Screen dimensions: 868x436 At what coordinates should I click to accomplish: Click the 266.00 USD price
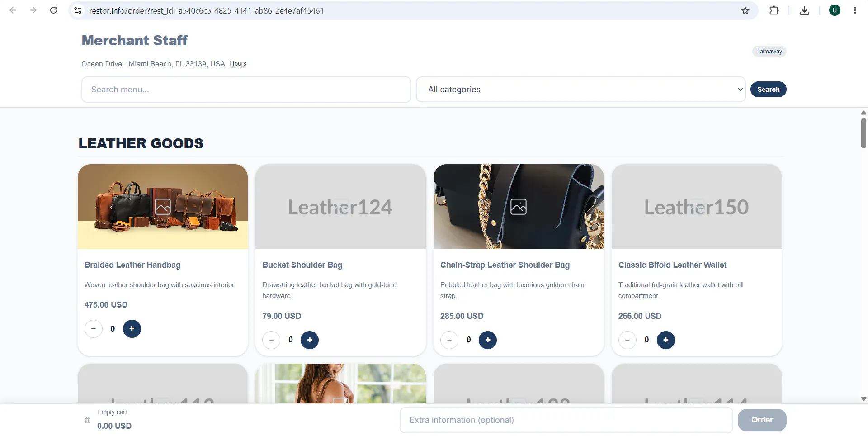640,316
